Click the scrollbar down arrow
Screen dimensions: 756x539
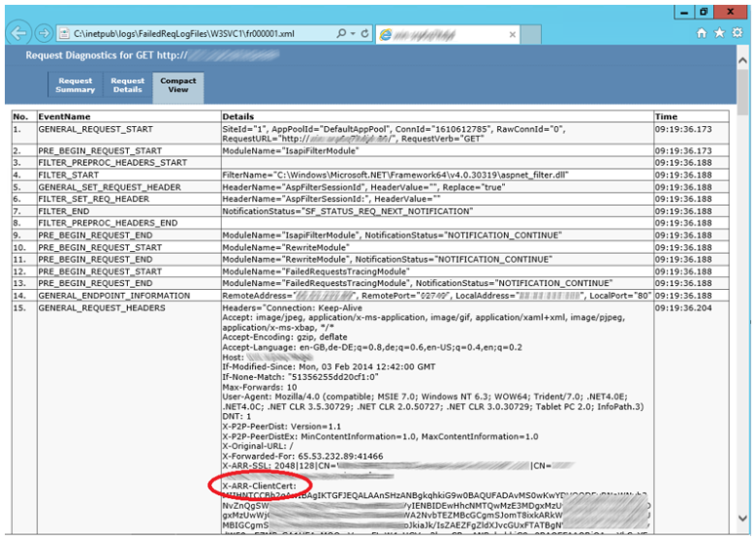743,518
